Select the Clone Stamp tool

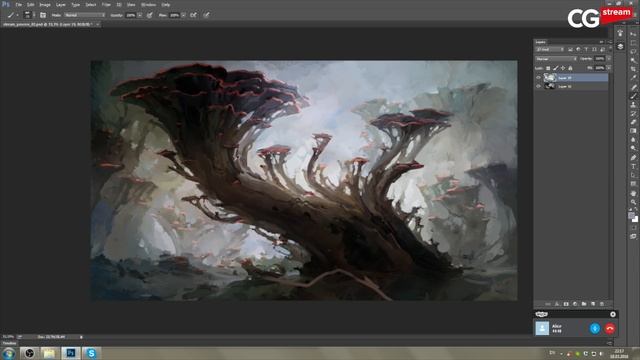633,105
